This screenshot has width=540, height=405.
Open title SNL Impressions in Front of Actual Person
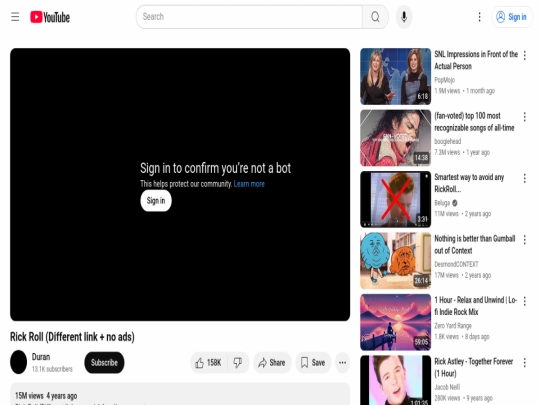[476, 60]
